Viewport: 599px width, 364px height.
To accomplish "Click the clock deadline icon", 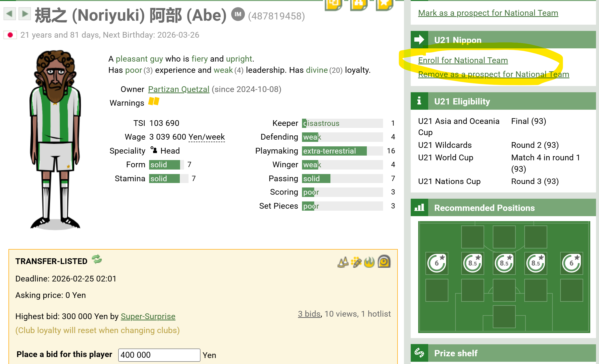I will (x=384, y=262).
